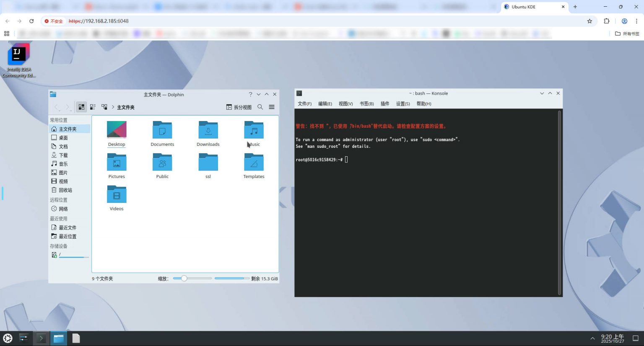Switch Dolphin to details view mode

point(104,107)
